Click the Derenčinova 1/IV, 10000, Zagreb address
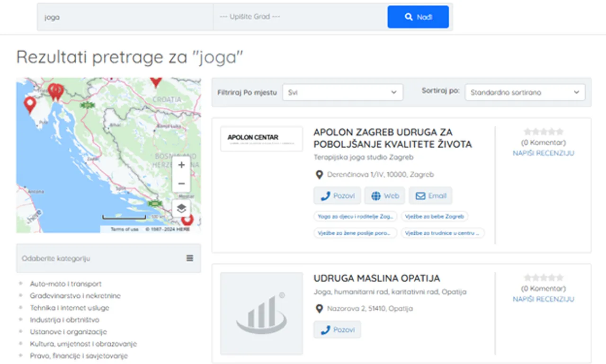The image size is (606, 364). [x=380, y=175]
